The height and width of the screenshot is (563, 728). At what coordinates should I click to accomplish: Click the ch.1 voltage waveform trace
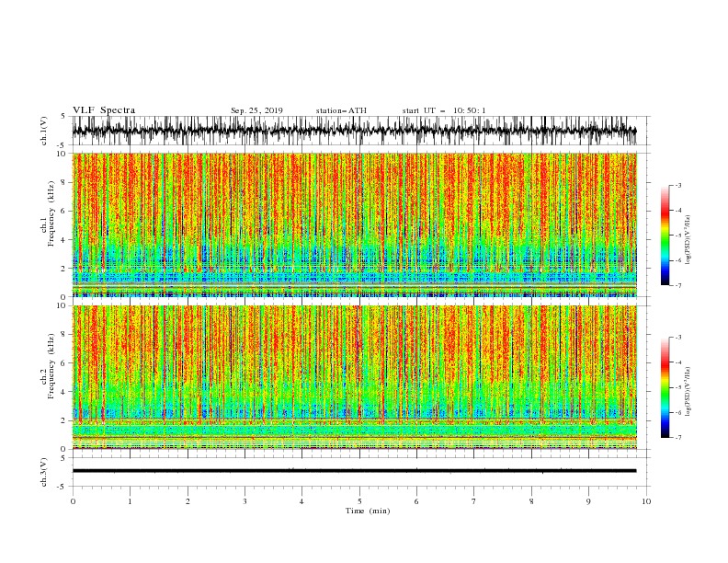354,131
